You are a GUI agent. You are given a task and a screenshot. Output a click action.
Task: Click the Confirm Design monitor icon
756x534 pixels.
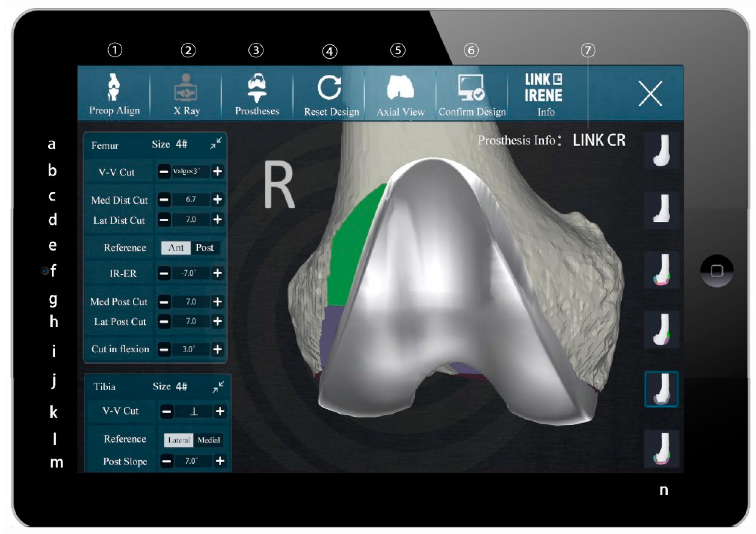(x=471, y=88)
